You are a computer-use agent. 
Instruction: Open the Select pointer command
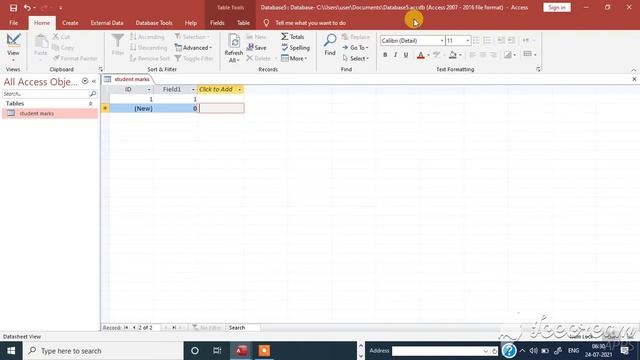pyautogui.click(x=356, y=58)
